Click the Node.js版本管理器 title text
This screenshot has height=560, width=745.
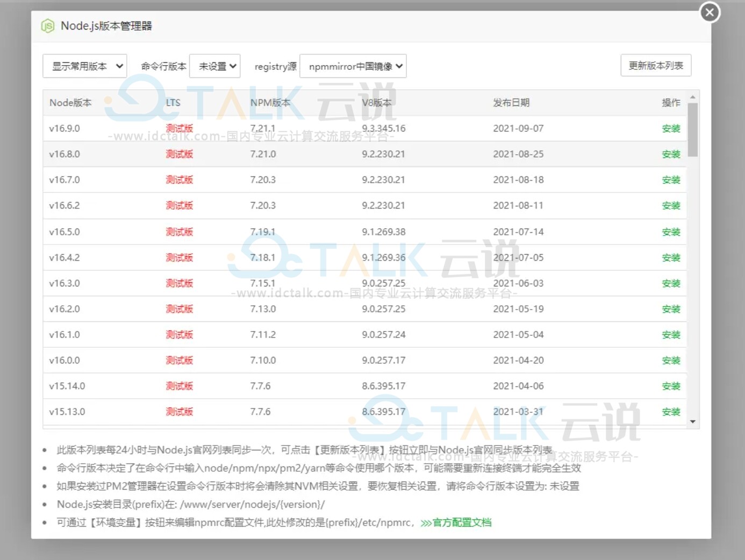[106, 26]
